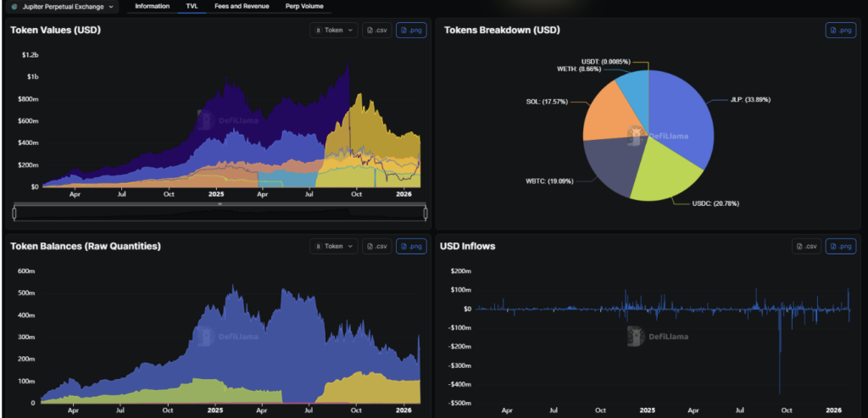This screenshot has width=868, height=418.
Task: Expand Token filter in Token Values chart
Action: (334, 31)
